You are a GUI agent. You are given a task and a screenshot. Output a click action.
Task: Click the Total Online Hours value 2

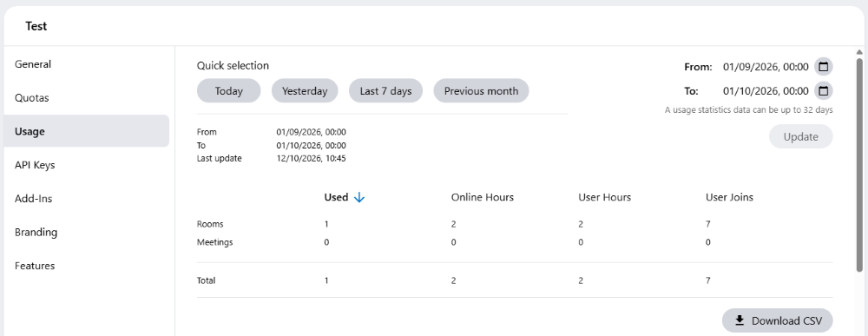pyautogui.click(x=453, y=280)
